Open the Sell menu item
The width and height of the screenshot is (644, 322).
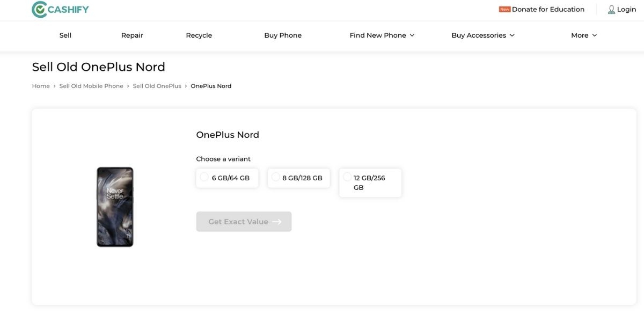click(65, 34)
